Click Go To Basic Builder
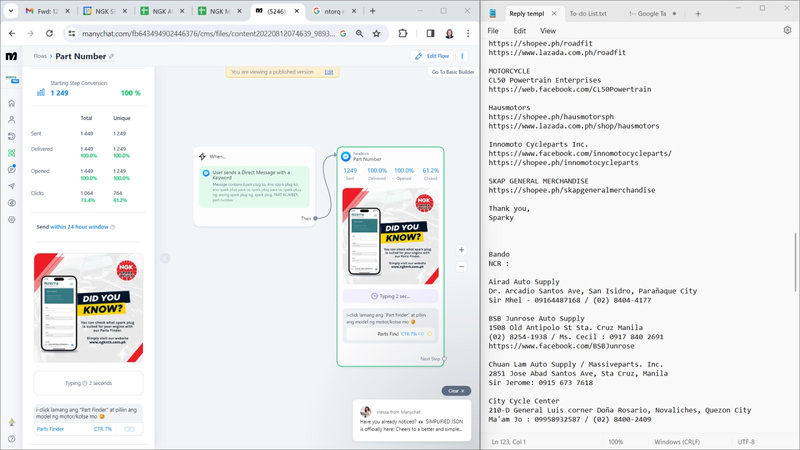Image resolution: width=800 pixels, height=450 pixels. pyautogui.click(x=453, y=72)
